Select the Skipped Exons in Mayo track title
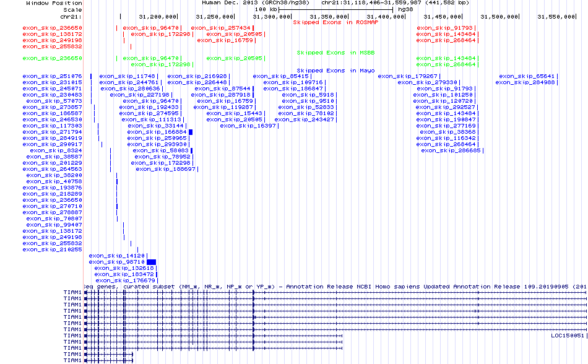Viewport: 588px width, 364px height. 335,71
